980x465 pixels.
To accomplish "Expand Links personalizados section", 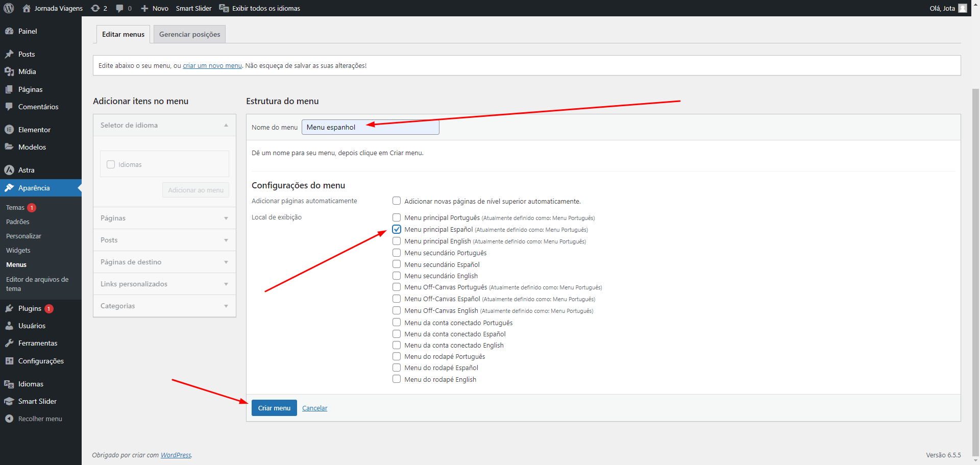I will pos(164,284).
